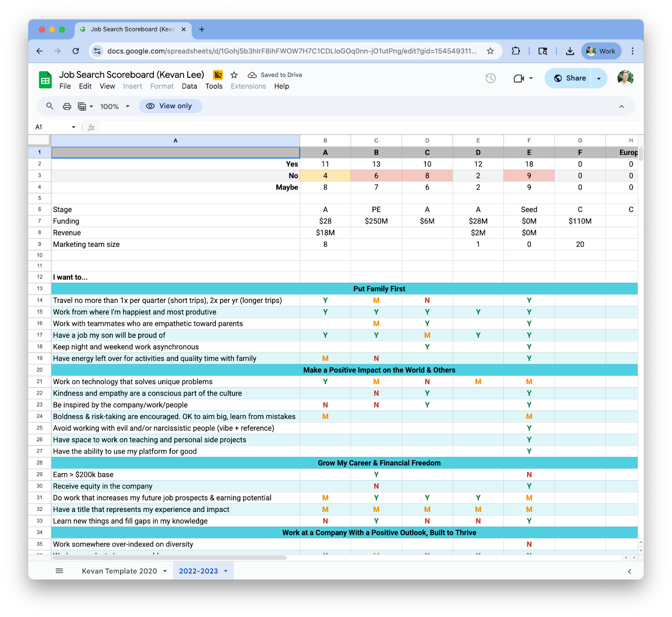Screen dimensions: 672x617
Task: Click the vertical scrollbar thumb
Action: (640, 154)
